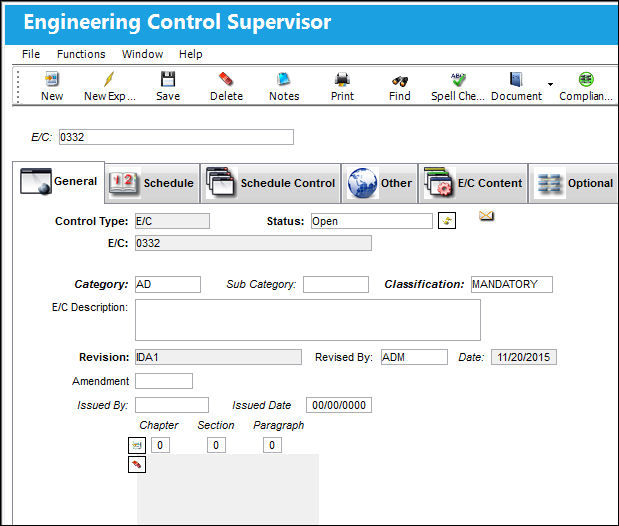Click the Paragraph number field

point(272,445)
